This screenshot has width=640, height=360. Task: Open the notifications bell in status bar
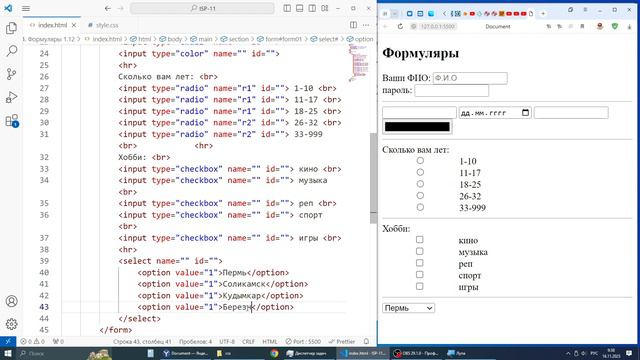point(367,341)
